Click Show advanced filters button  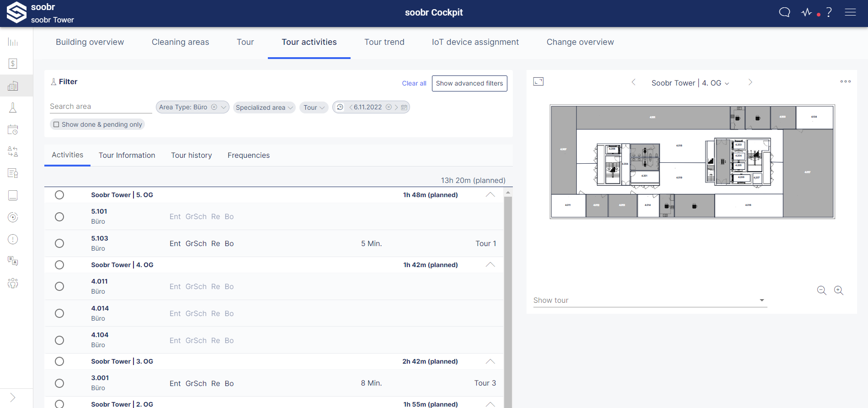pos(469,83)
